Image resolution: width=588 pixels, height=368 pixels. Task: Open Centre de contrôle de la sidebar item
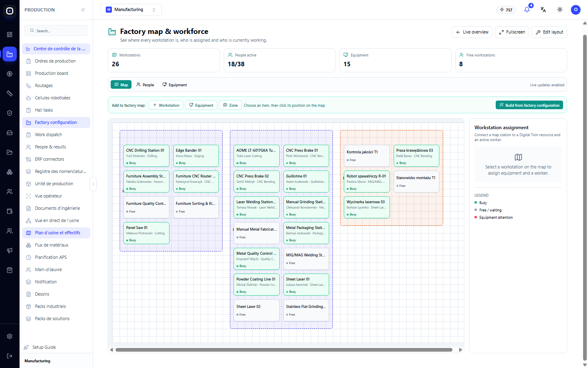click(56, 49)
